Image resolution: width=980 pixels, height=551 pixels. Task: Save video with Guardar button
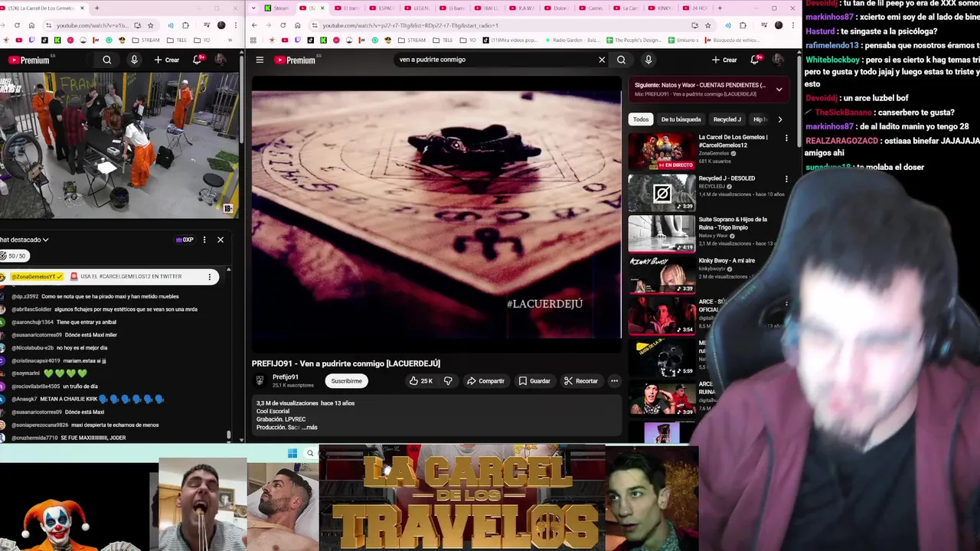(x=534, y=380)
